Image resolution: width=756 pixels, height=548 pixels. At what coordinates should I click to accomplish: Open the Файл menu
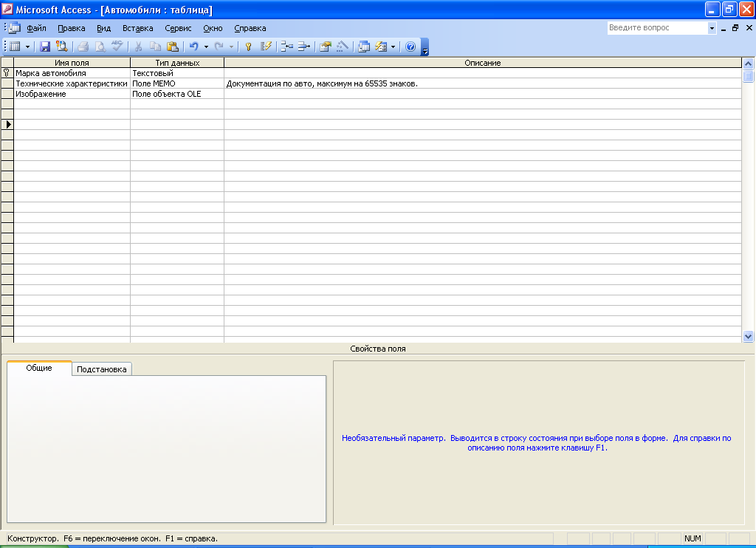(36, 28)
